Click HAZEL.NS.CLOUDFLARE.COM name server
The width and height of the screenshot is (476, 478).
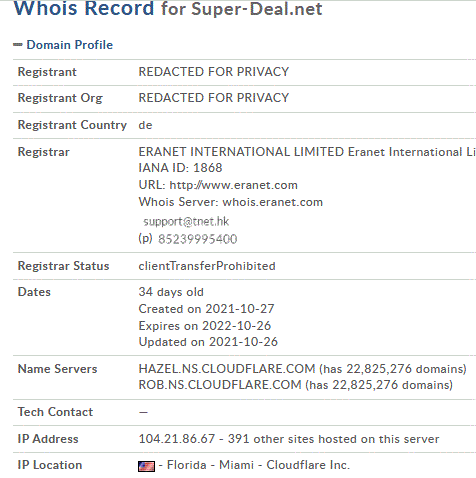[x=227, y=369]
